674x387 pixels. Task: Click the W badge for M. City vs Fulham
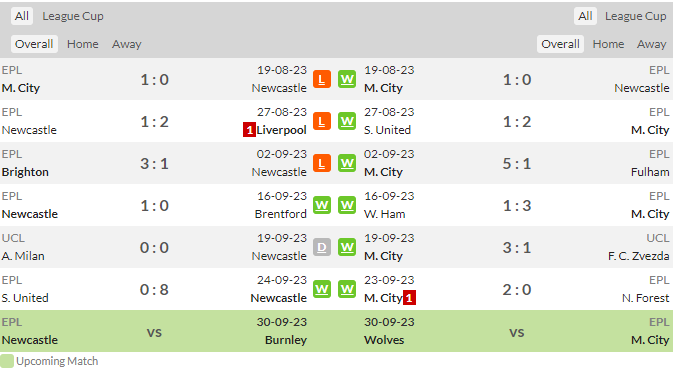tap(346, 163)
